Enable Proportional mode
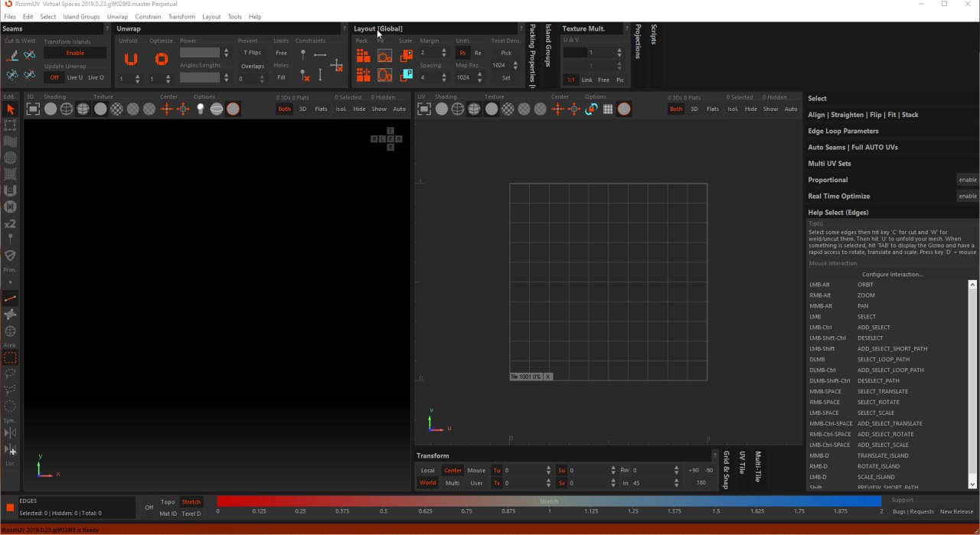The image size is (980, 535). (x=968, y=180)
